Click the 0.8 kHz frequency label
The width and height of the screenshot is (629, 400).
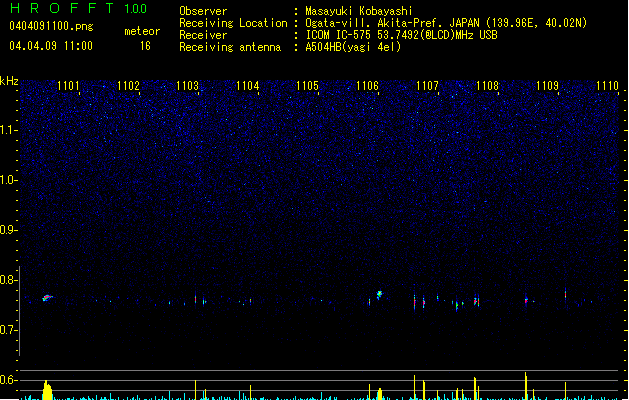coord(8,280)
